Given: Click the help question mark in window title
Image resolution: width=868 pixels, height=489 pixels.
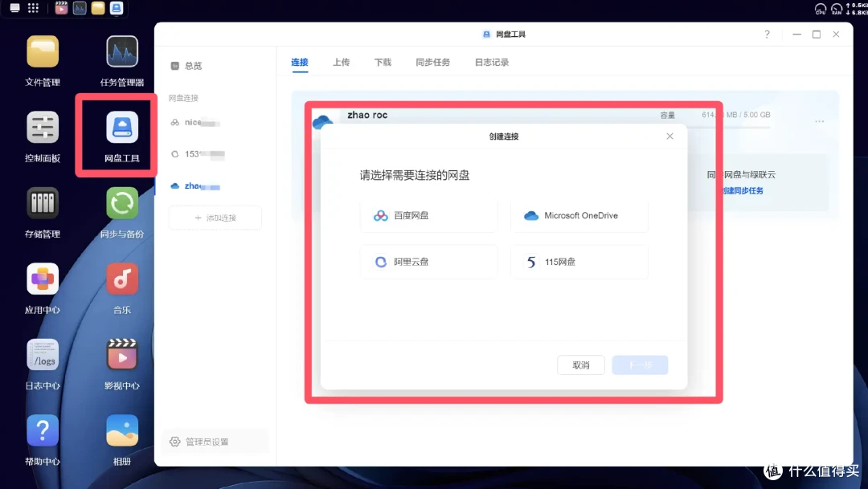Looking at the screenshot, I should (x=767, y=35).
